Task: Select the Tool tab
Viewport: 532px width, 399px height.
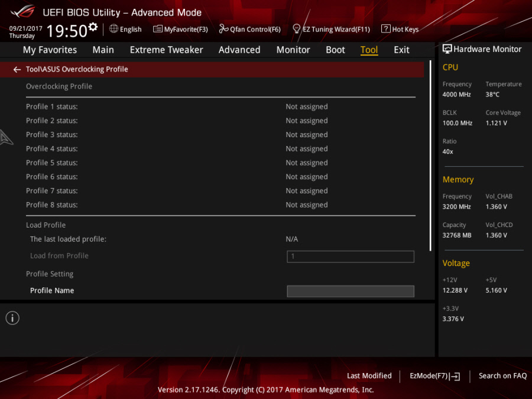Action: [x=369, y=50]
